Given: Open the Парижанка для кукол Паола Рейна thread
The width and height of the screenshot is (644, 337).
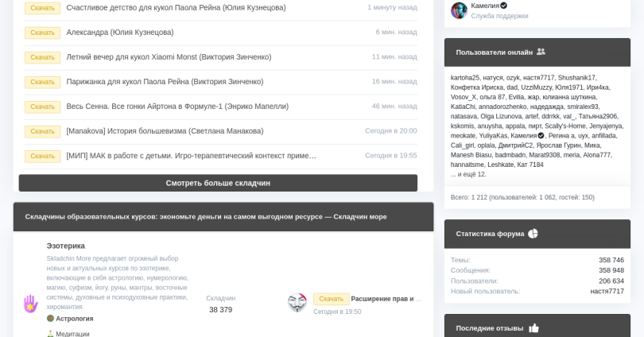Looking at the screenshot, I should click(165, 82).
